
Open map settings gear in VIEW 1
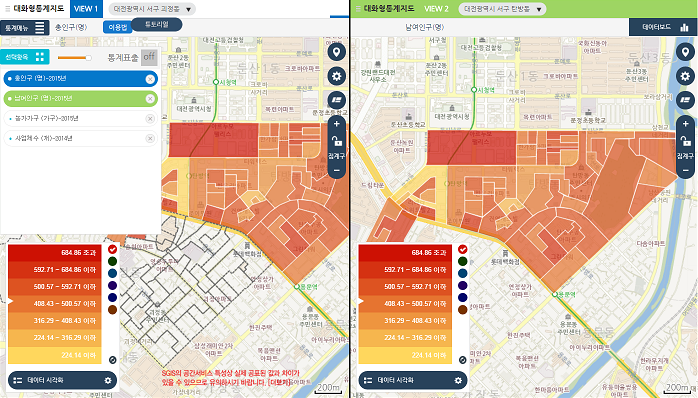(x=337, y=76)
